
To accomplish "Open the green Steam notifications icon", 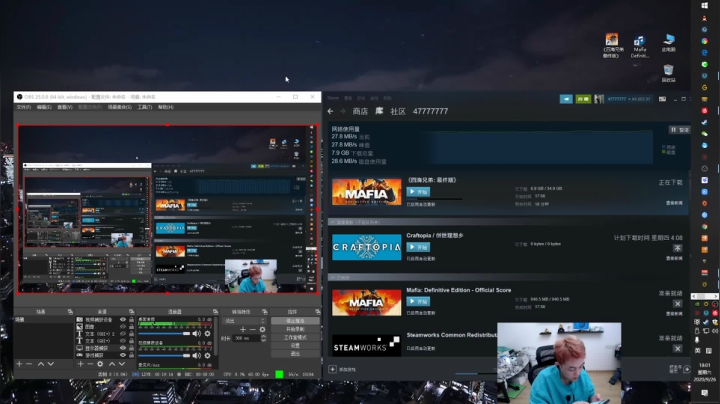I will click(x=583, y=99).
